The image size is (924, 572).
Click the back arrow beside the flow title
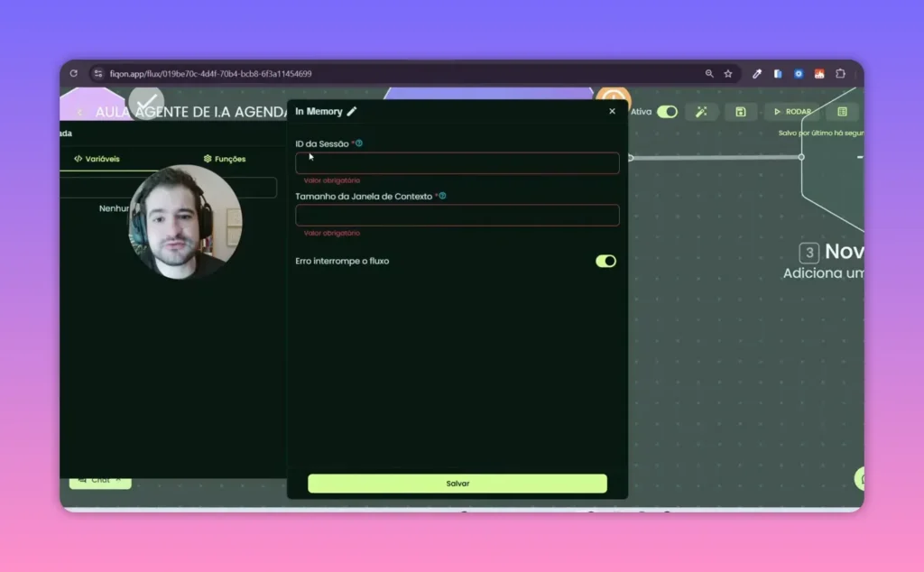click(x=79, y=112)
